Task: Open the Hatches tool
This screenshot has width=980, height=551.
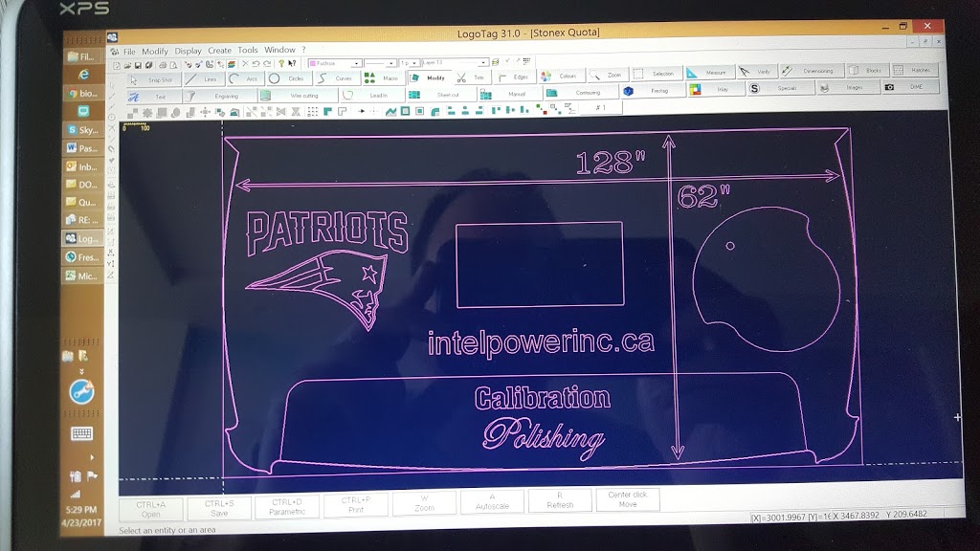Action: [914, 69]
